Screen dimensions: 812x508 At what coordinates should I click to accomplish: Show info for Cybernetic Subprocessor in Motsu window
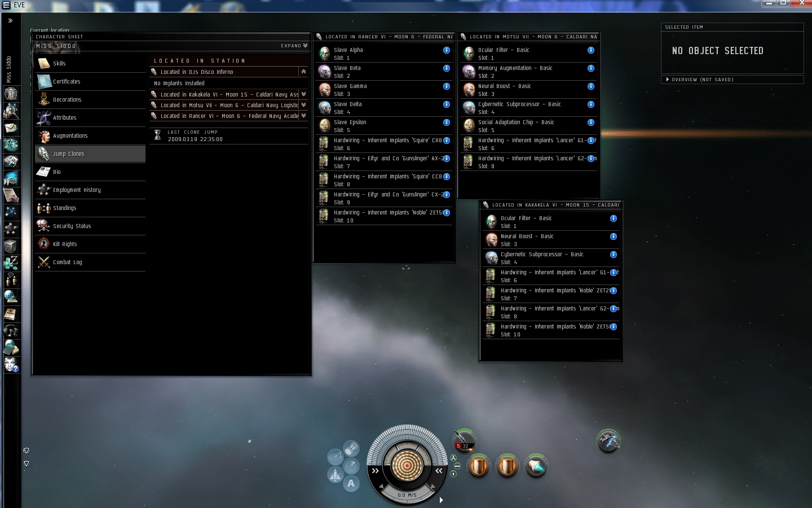click(x=591, y=104)
